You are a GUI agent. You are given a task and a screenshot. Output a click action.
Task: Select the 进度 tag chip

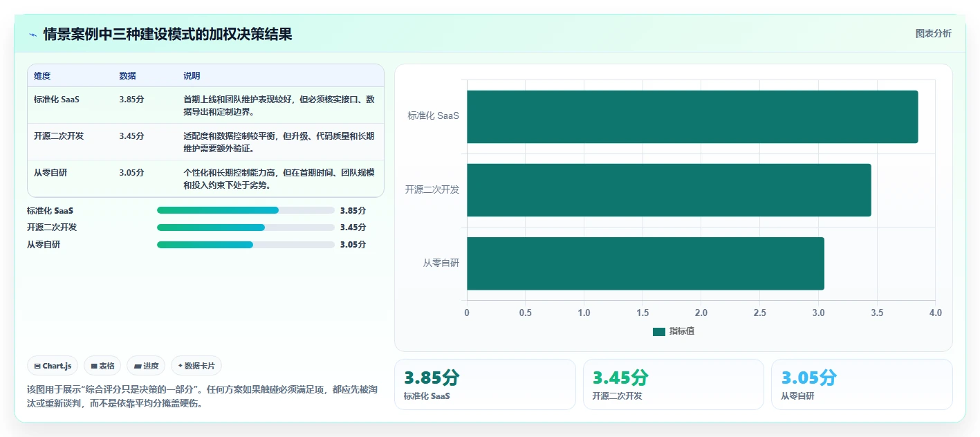click(146, 366)
